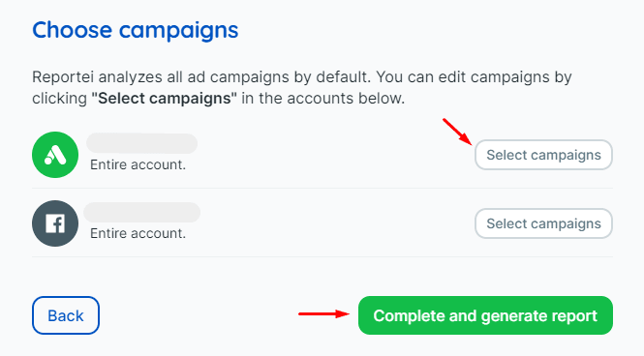
Task: Open Select campaigns for the Facebook account
Action: [544, 223]
